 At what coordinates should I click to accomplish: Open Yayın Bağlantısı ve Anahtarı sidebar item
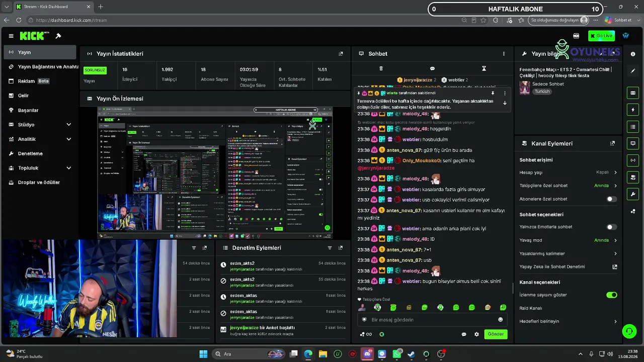click(x=39, y=66)
